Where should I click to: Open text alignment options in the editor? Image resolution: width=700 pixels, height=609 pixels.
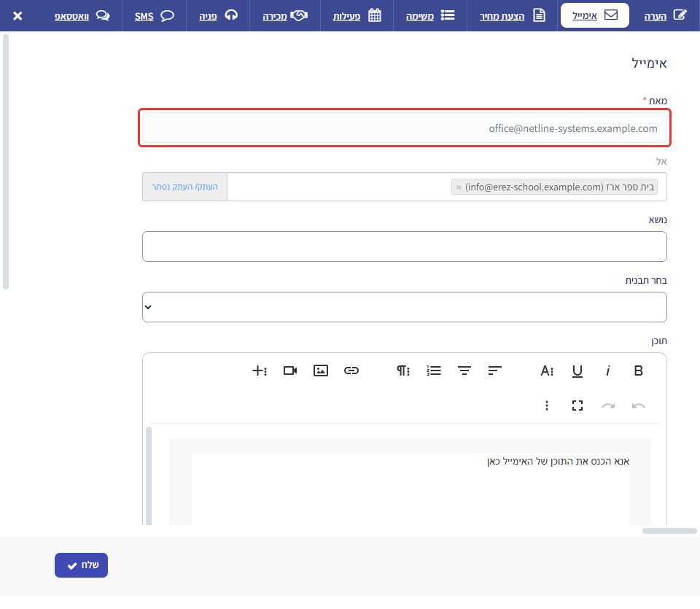494,371
